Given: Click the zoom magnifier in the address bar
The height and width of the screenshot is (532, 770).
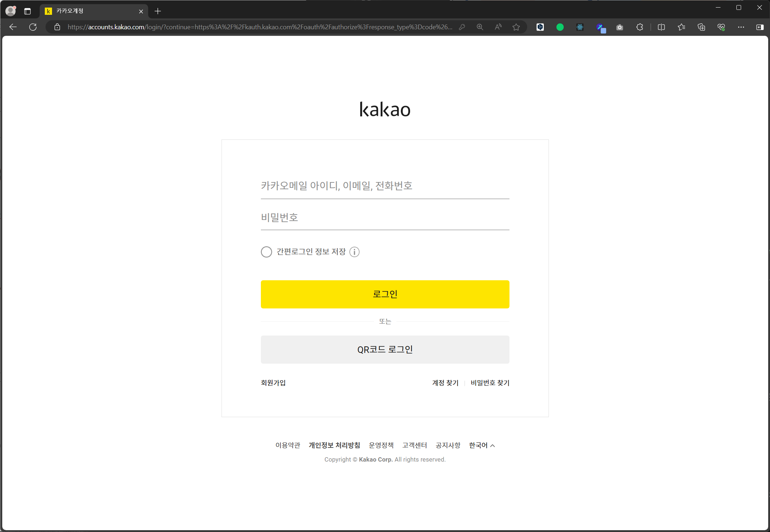Looking at the screenshot, I should coord(480,27).
